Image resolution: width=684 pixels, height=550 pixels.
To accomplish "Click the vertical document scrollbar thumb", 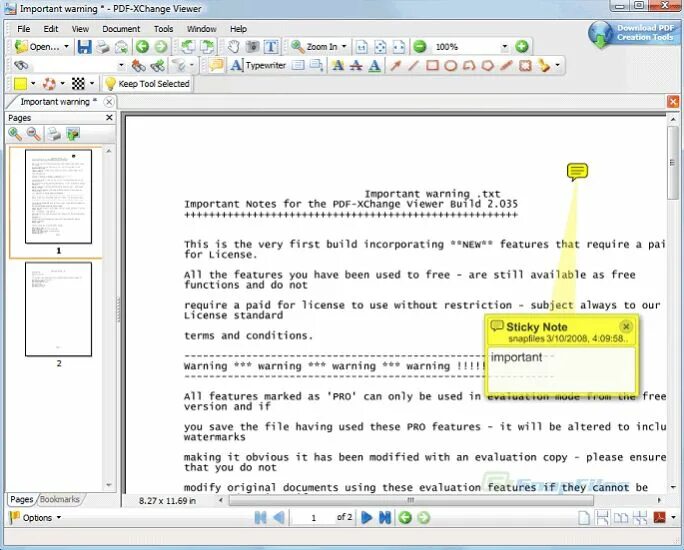I will (674, 163).
